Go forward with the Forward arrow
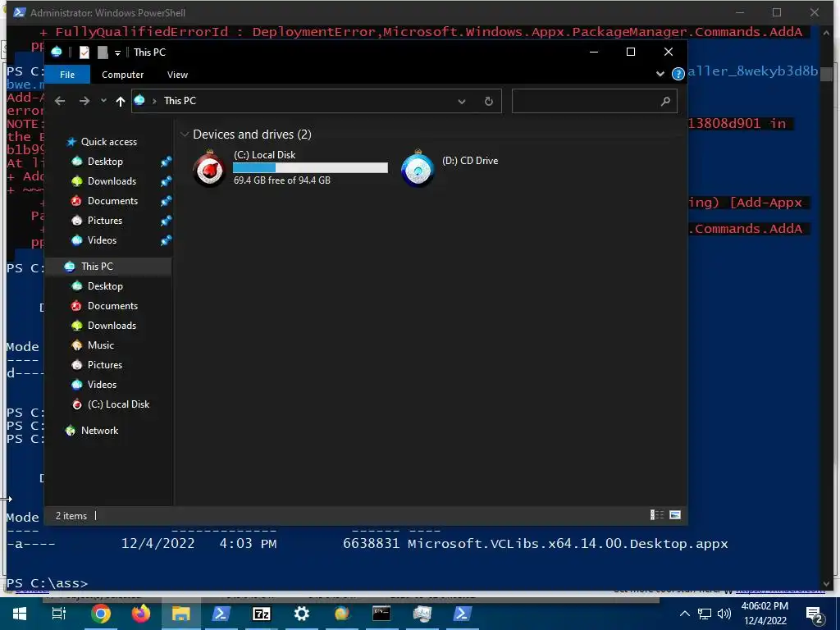The height and width of the screenshot is (630, 840). tap(84, 101)
